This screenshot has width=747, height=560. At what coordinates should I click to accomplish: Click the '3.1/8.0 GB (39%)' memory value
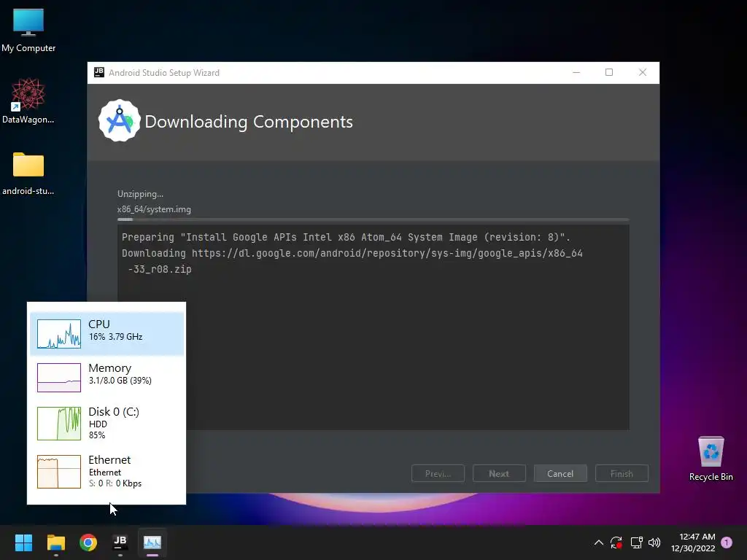(x=120, y=381)
